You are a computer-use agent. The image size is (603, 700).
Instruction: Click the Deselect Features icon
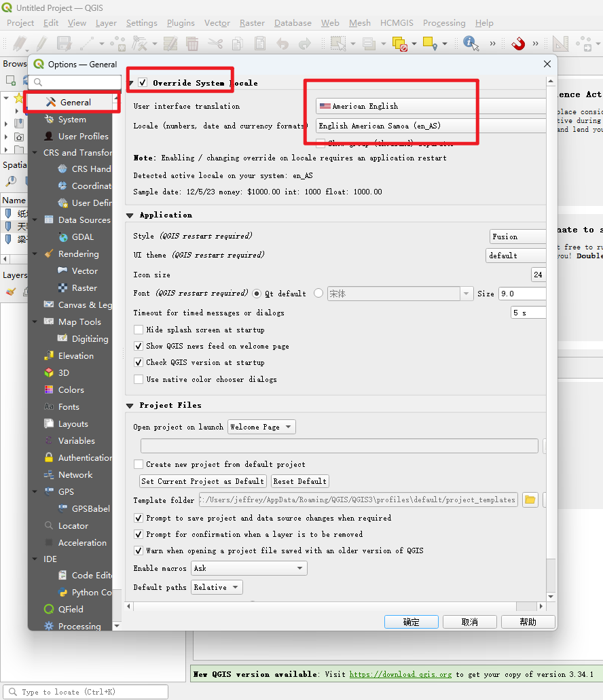(x=399, y=43)
